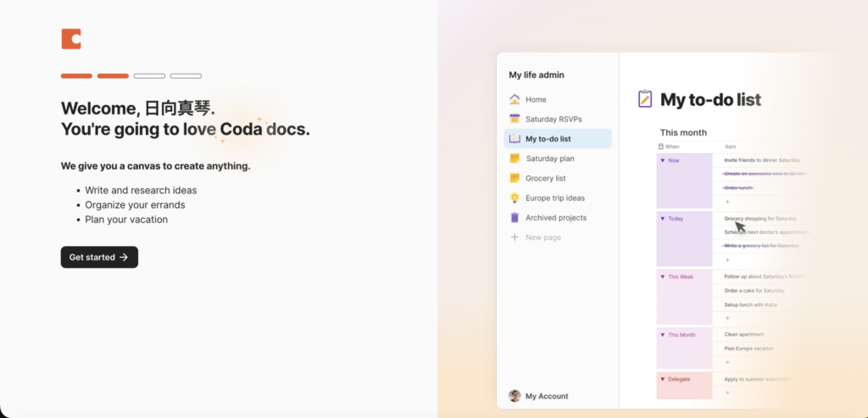Click the plus icon next to New page

point(515,237)
